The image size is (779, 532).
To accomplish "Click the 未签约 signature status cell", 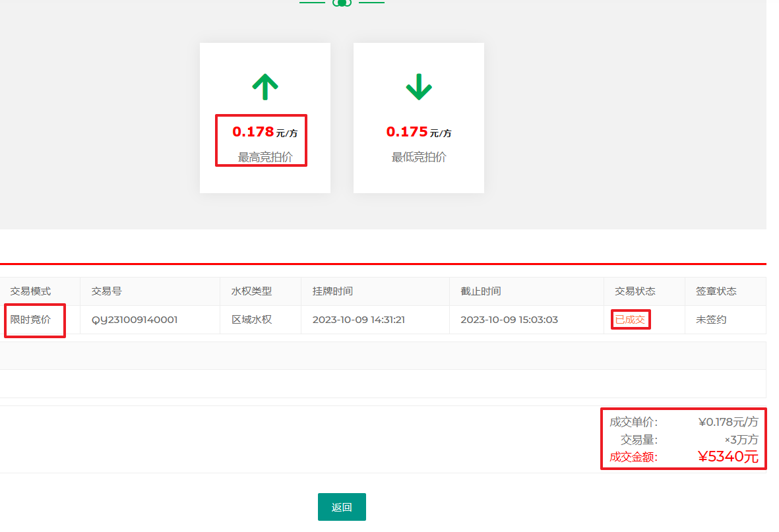I will click(711, 320).
